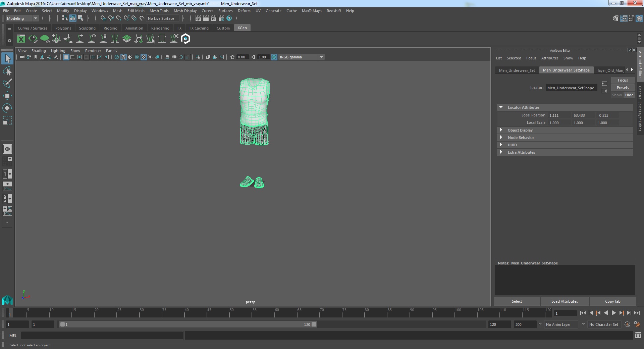Expand the Object Display section
644x349 pixels.
tap(501, 130)
